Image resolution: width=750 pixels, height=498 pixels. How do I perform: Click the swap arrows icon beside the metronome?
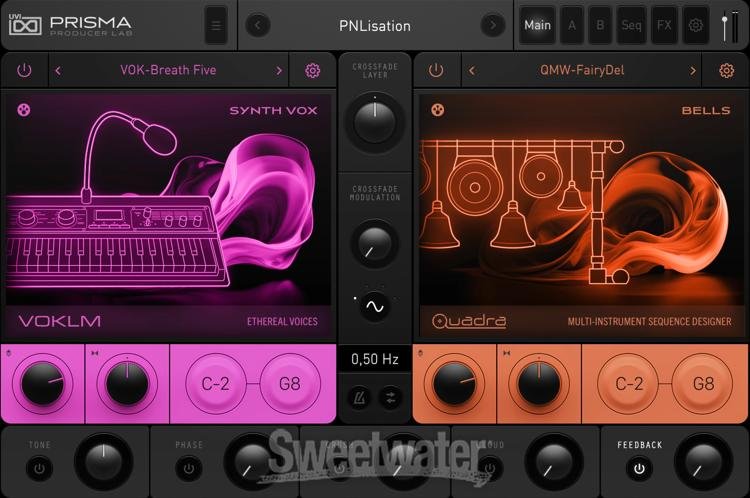click(x=390, y=396)
